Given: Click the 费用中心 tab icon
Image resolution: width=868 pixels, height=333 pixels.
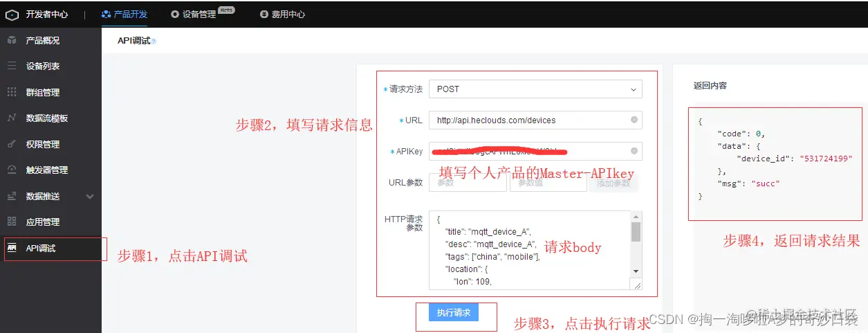Looking at the screenshot, I should pos(264,14).
